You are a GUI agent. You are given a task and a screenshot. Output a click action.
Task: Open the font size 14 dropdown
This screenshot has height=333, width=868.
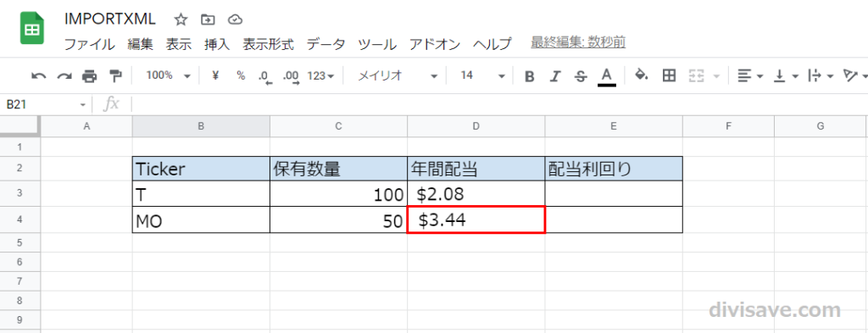482,75
